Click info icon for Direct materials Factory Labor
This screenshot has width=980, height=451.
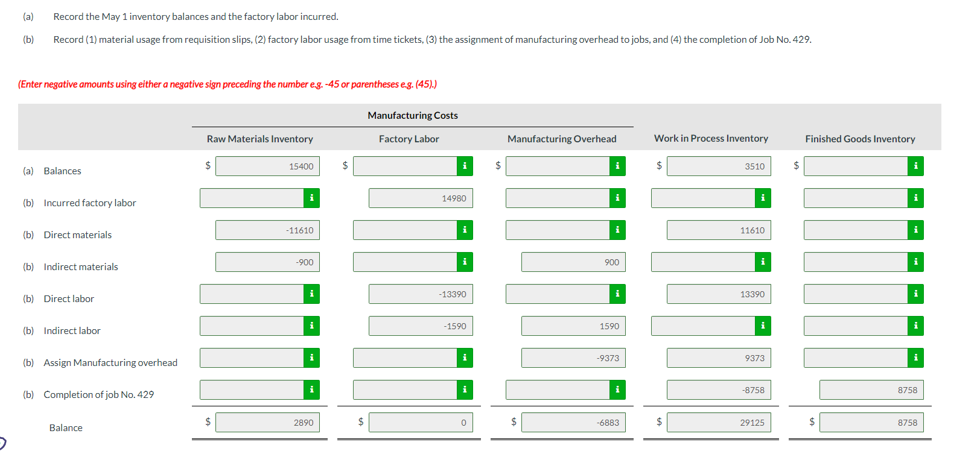465,230
